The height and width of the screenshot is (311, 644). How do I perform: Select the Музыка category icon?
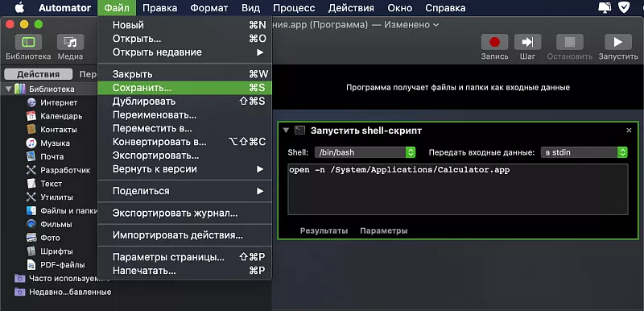coord(31,143)
